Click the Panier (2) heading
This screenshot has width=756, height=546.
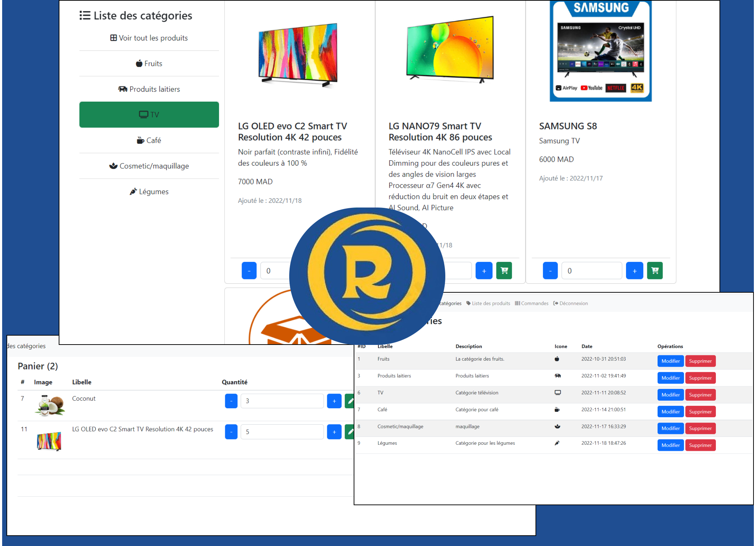tap(38, 366)
